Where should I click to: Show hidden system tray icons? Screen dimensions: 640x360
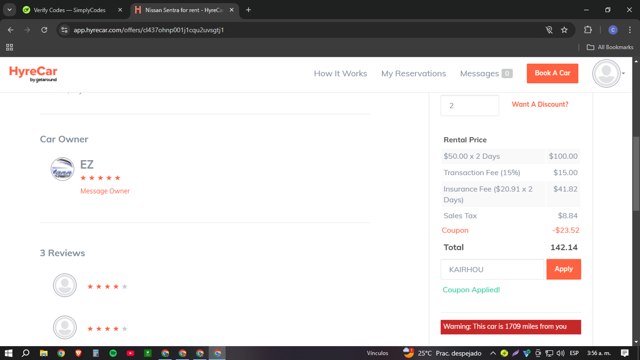(493, 353)
